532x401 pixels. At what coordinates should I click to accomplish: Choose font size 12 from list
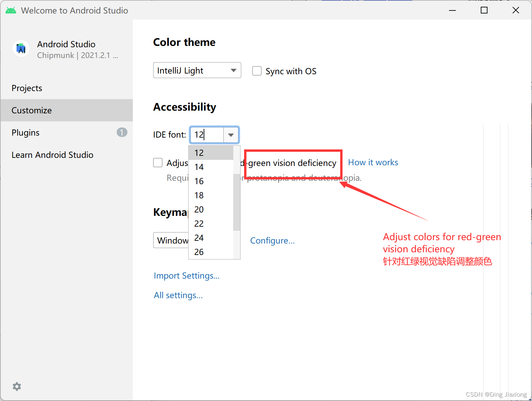coord(211,153)
